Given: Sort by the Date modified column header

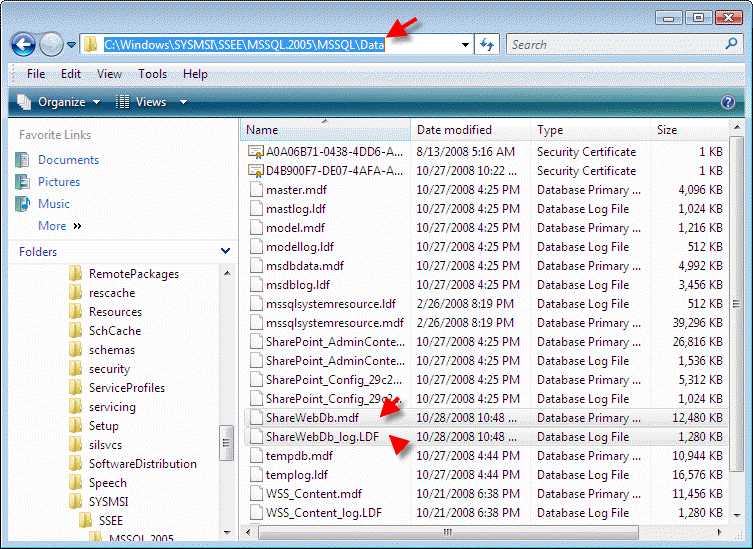Looking at the screenshot, I should tap(471, 130).
